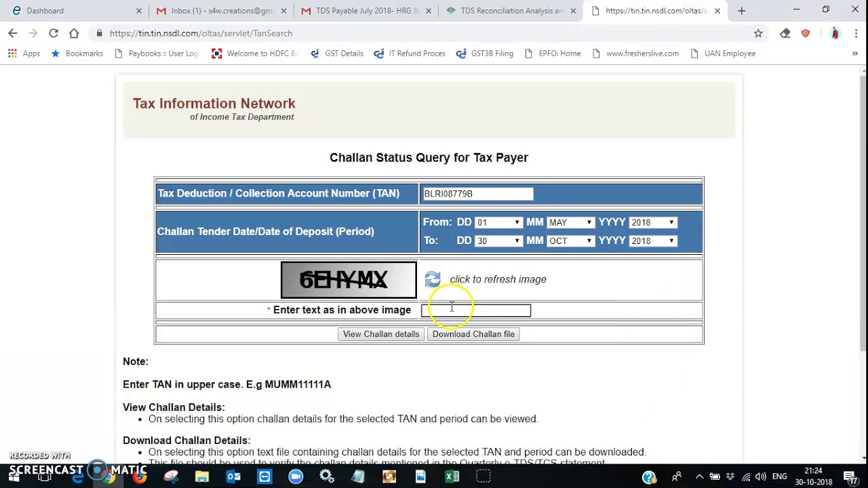The height and width of the screenshot is (488, 868).
Task: Open Apps grid in bookmarks bar
Action: click(x=24, y=54)
